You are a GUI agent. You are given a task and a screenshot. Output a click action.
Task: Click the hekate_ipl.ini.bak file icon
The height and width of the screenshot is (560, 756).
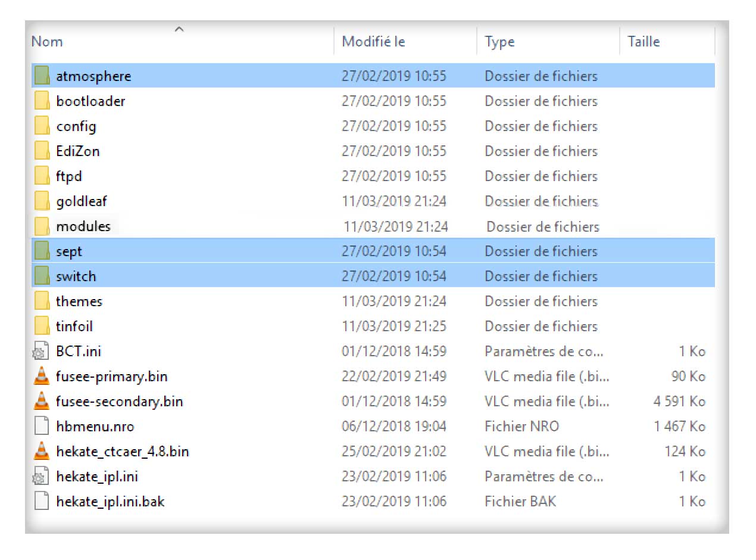pyautogui.click(x=41, y=502)
